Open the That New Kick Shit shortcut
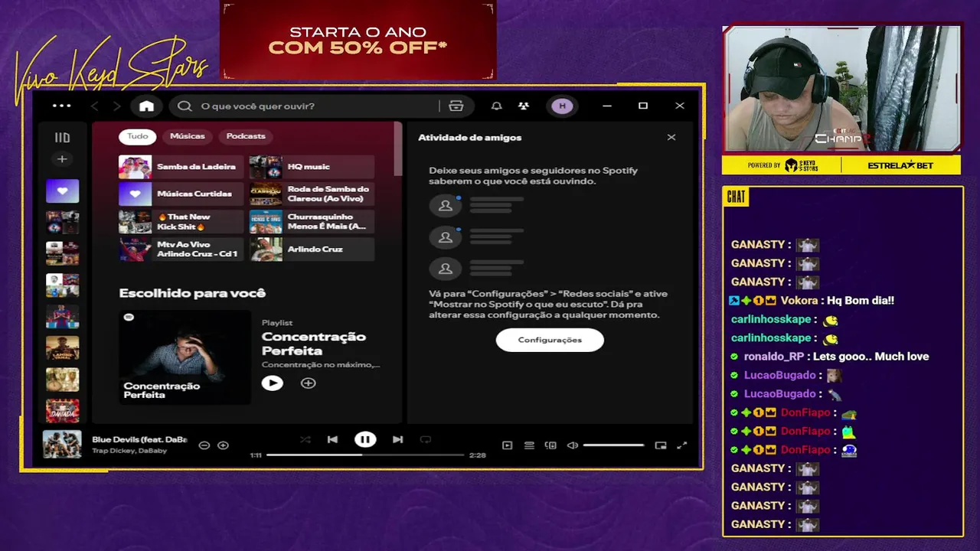Screen dimensions: 980x551 [x=181, y=222]
